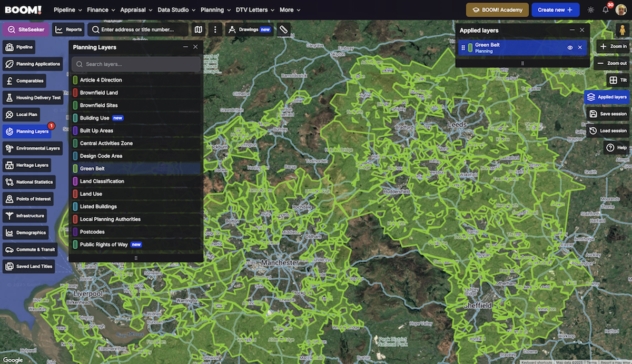Click the Tilt map control
The width and height of the screenshot is (632, 364).
618,80
